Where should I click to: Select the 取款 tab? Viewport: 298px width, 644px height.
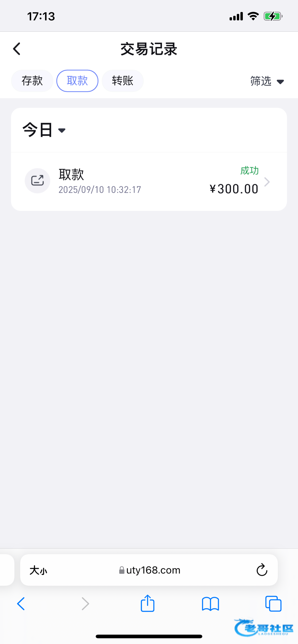(x=77, y=81)
